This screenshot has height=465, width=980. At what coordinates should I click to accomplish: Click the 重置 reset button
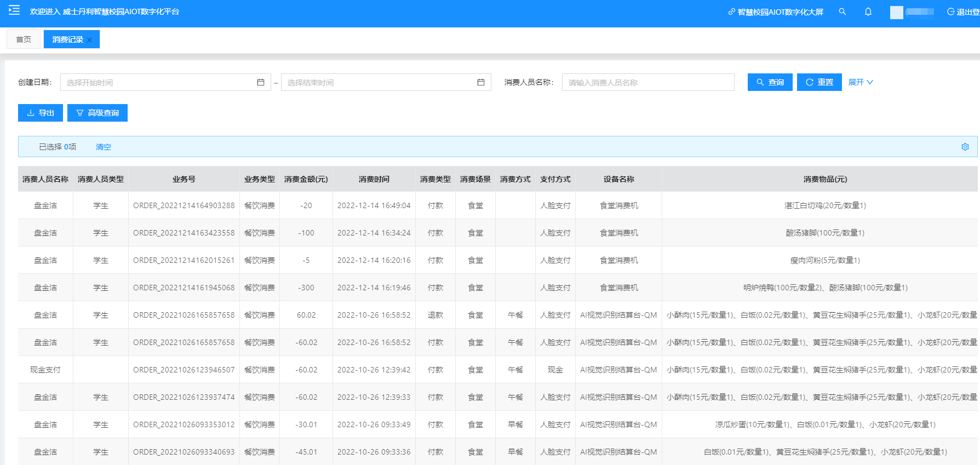[x=819, y=82]
